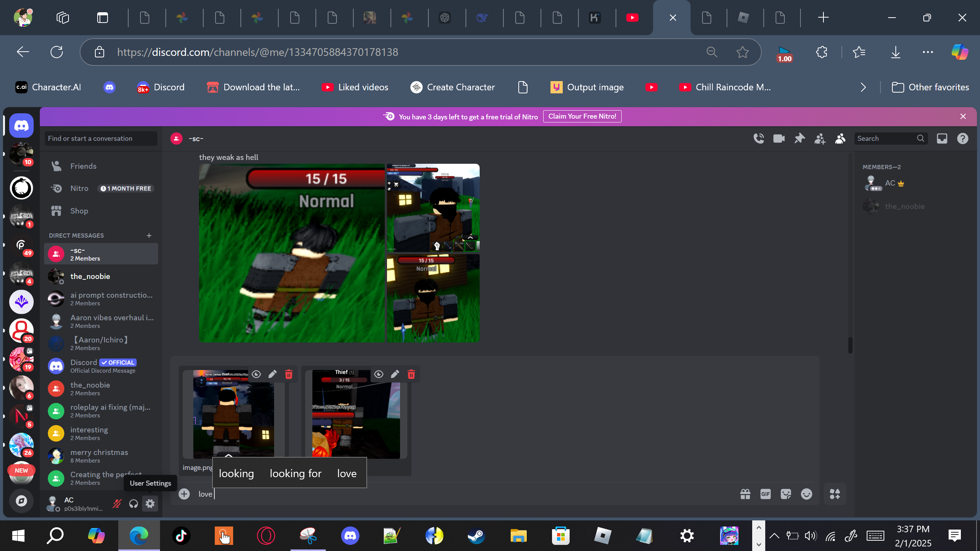This screenshot has width=980, height=551.
Task: Expand the bookmarks bar overflow chevron
Action: (x=863, y=87)
